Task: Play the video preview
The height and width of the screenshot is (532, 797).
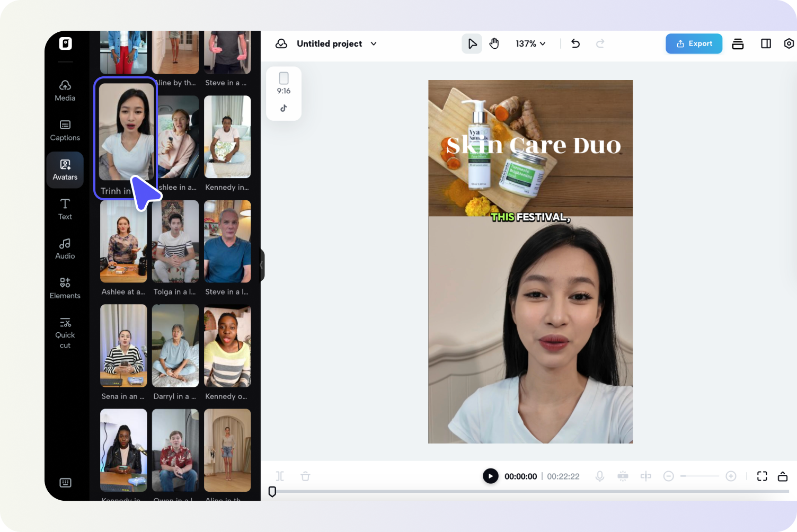Action: [x=491, y=476]
